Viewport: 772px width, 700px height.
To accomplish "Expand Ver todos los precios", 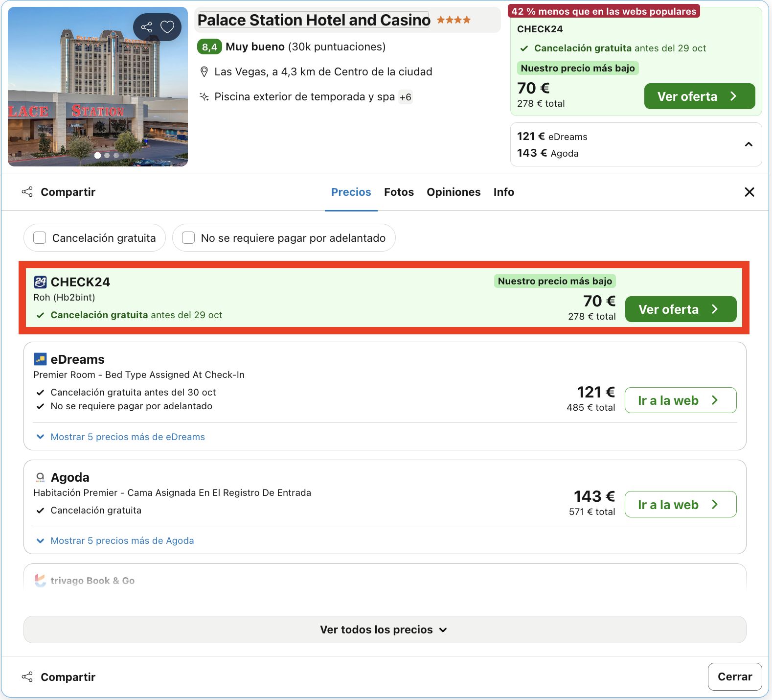I will coord(385,630).
